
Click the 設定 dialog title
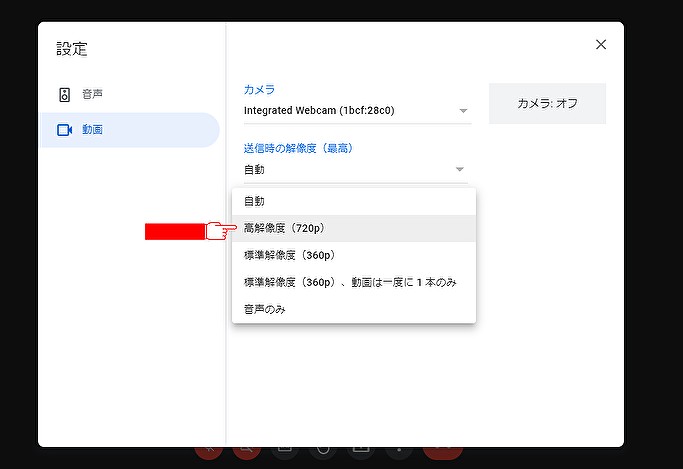point(72,49)
